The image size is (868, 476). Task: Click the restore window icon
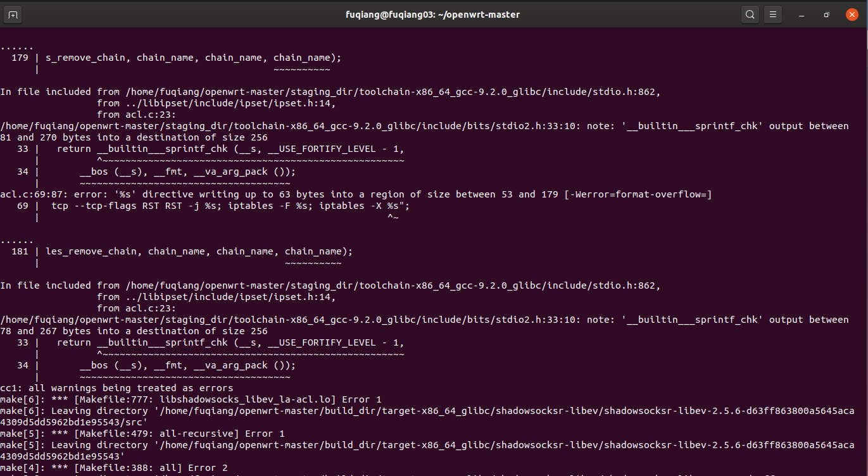(x=825, y=14)
